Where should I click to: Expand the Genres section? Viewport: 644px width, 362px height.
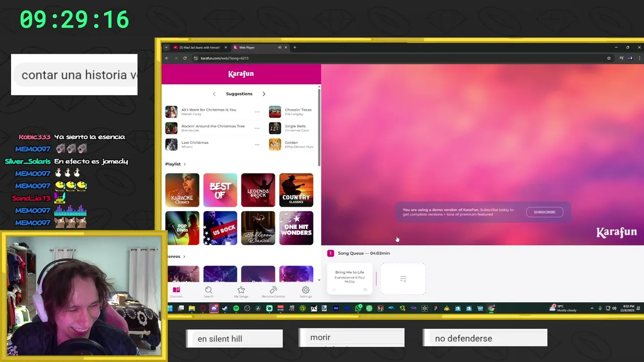pos(176,256)
